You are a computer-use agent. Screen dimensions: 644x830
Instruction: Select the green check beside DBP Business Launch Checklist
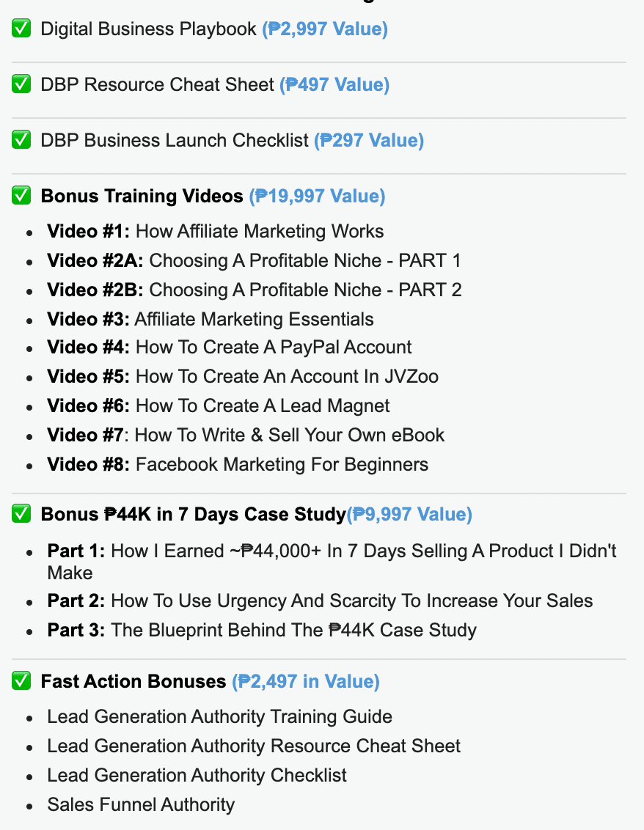coord(21,140)
